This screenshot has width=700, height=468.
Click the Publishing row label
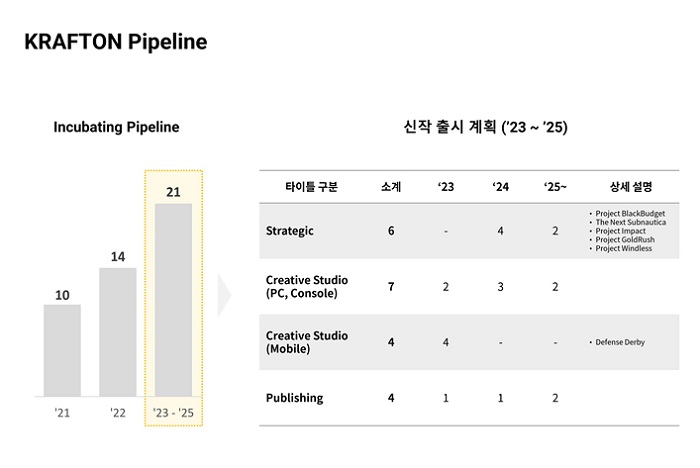[294, 398]
